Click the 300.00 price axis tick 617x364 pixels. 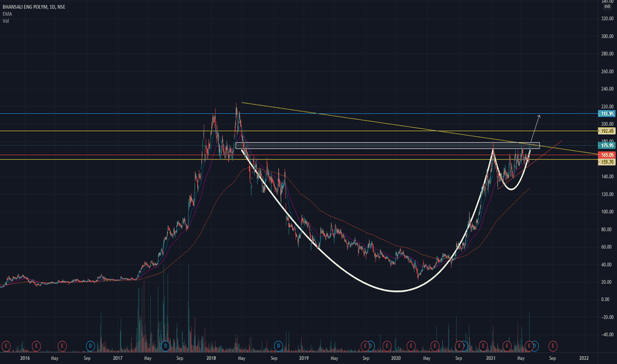click(x=607, y=36)
